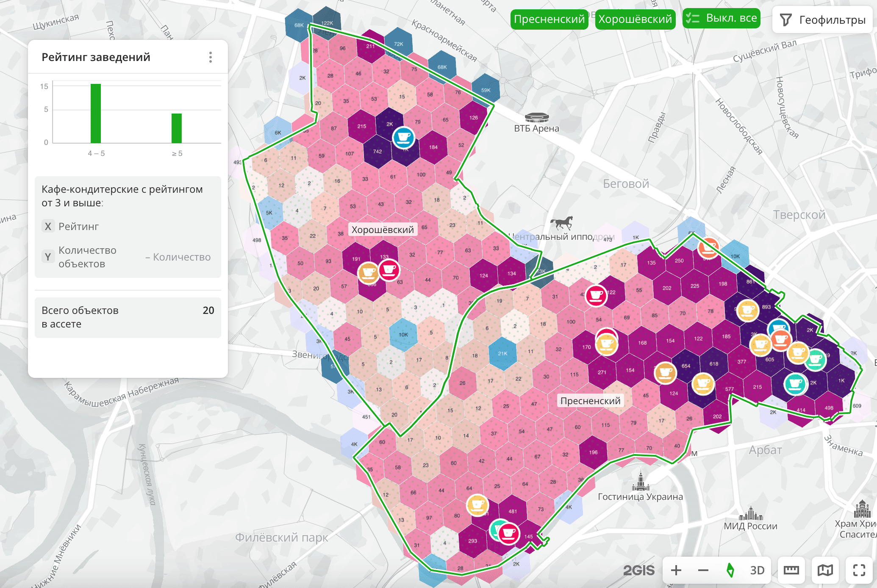Reset map orientation with the green compass

(730, 570)
